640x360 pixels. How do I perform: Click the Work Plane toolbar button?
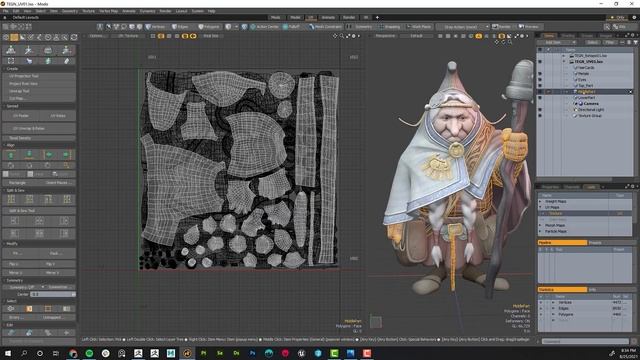(419, 27)
